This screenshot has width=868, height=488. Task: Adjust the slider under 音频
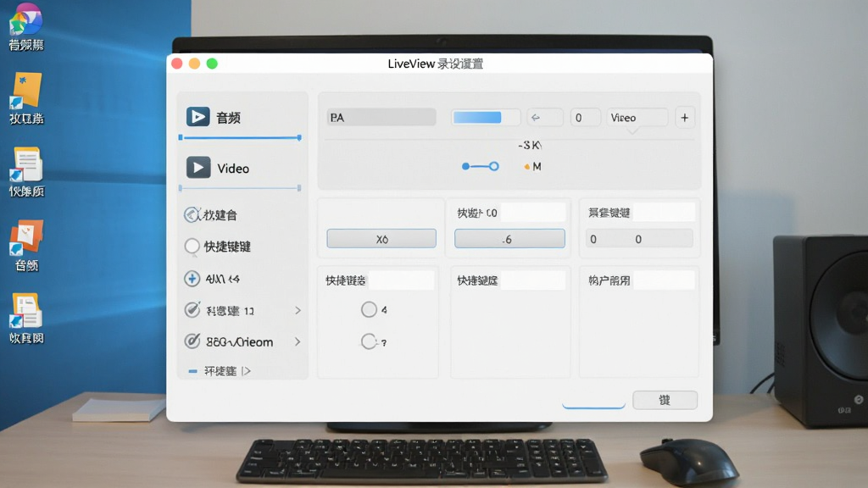[x=240, y=137]
